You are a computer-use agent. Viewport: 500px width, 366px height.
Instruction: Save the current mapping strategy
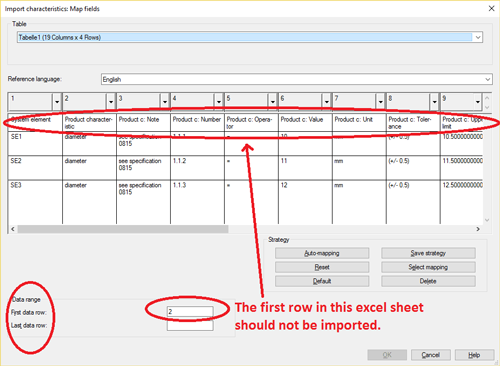(428, 253)
